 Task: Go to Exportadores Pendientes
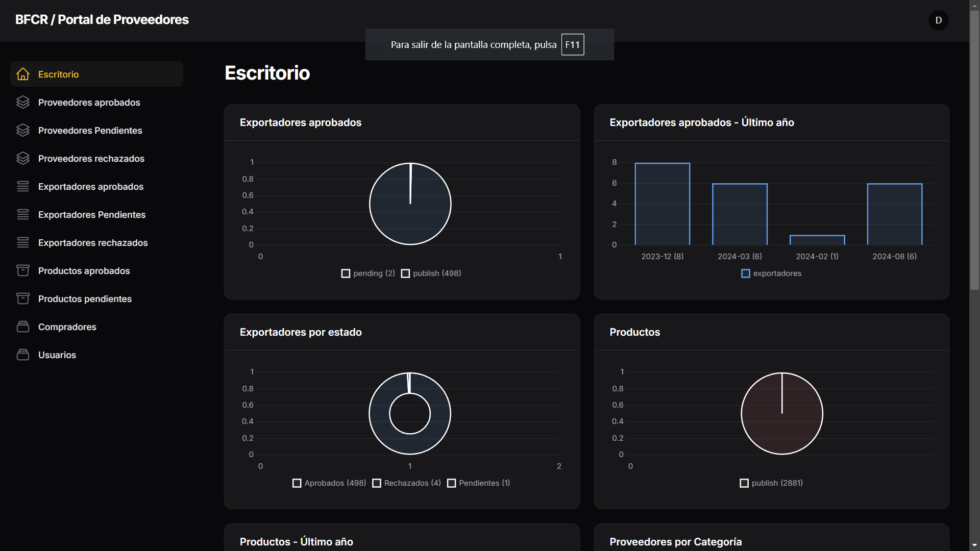[96, 214]
